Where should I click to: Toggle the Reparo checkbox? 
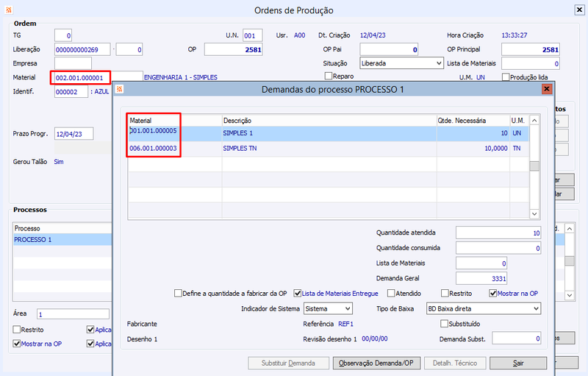click(329, 76)
